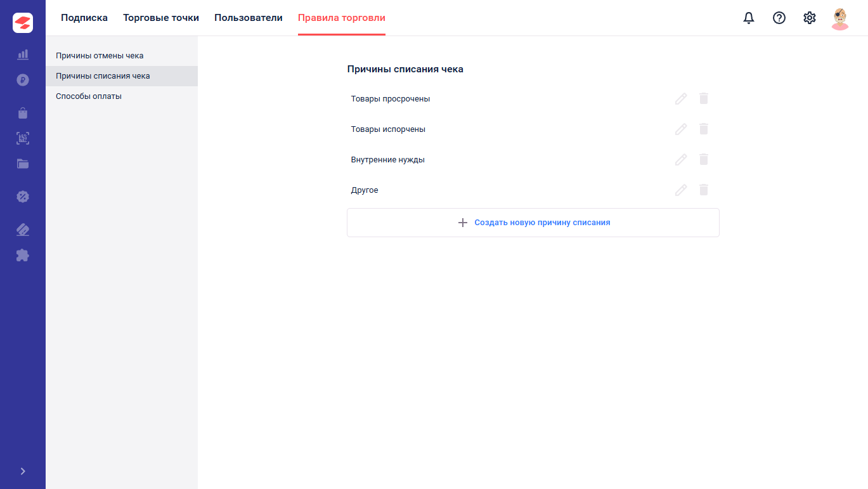Open the bar chart analytics icon
The image size is (868, 489).
(23, 55)
